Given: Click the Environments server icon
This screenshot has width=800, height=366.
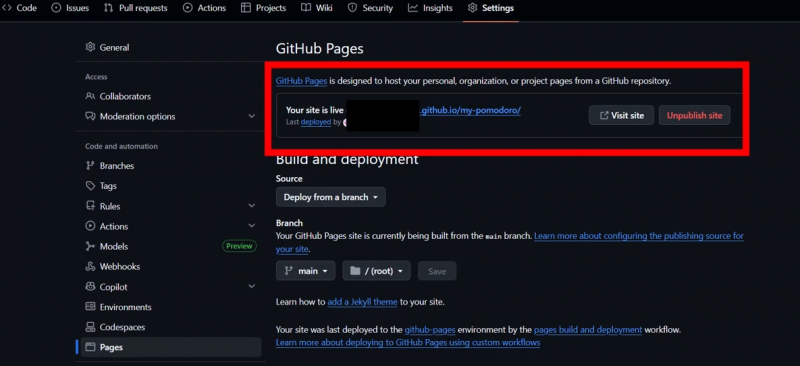Looking at the screenshot, I should coord(90,307).
